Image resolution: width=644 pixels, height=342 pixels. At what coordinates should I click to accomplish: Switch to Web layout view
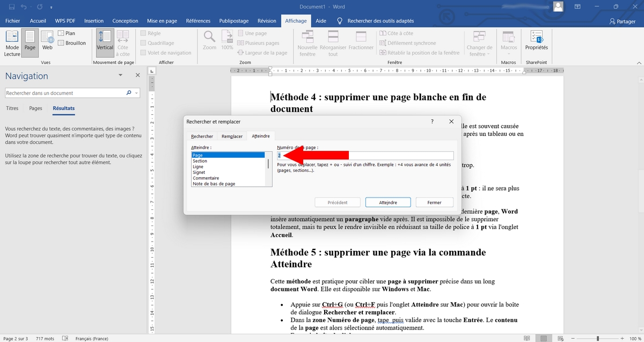(x=47, y=41)
